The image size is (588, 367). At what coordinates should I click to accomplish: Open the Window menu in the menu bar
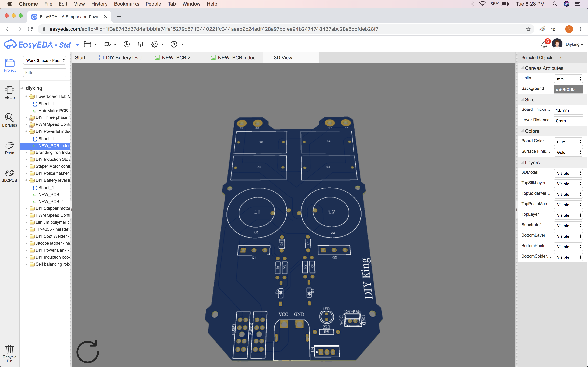tap(191, 4)
